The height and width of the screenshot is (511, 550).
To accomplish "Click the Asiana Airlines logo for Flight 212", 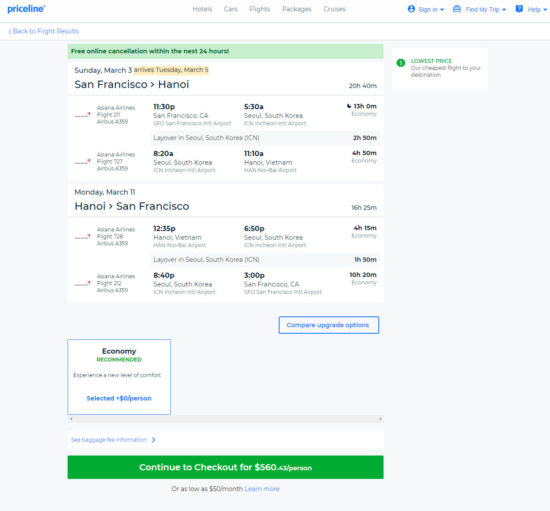I will click(x=82, y=283).
